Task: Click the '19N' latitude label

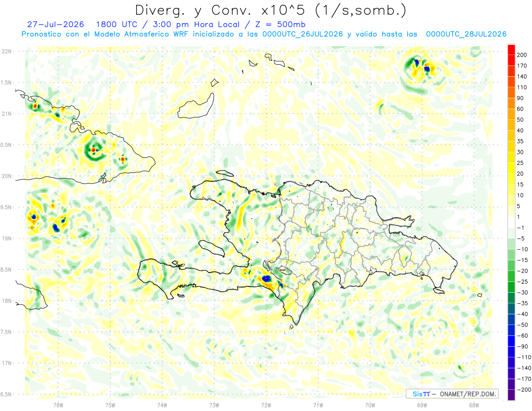Action: coord(7,239)
